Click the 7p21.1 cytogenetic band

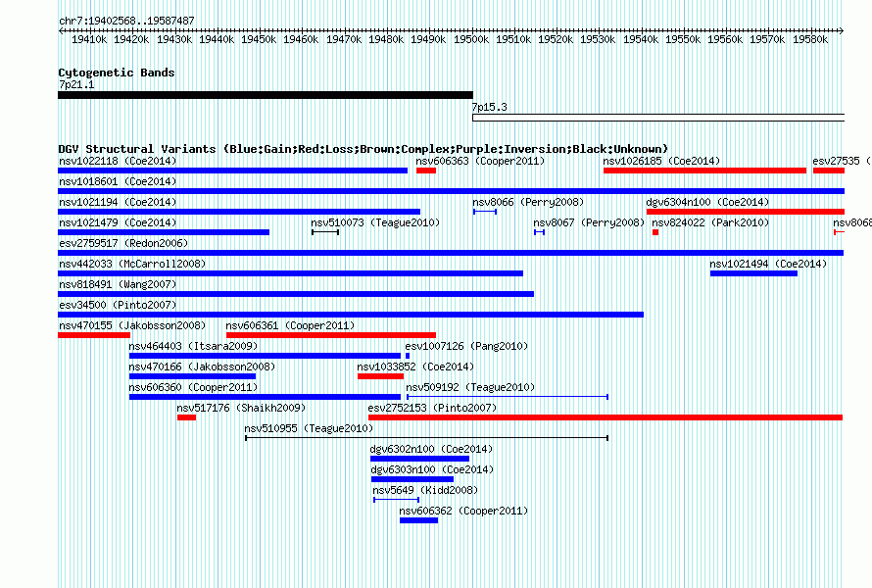click(266, 95)
